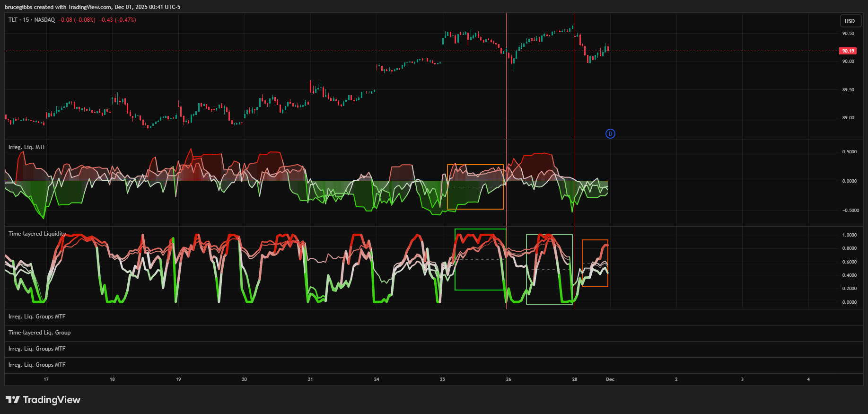Viewport: 868px width, 414px height.
Task: Click the TradingView logo at bottom left
Action: [x=43, y=400]
